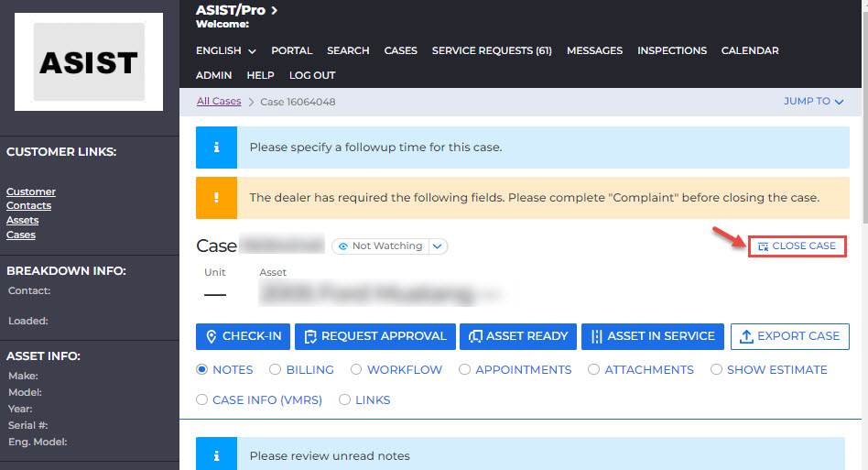Click the Close Case icon
The image size is (868, 470).
[x=763, y=246]
